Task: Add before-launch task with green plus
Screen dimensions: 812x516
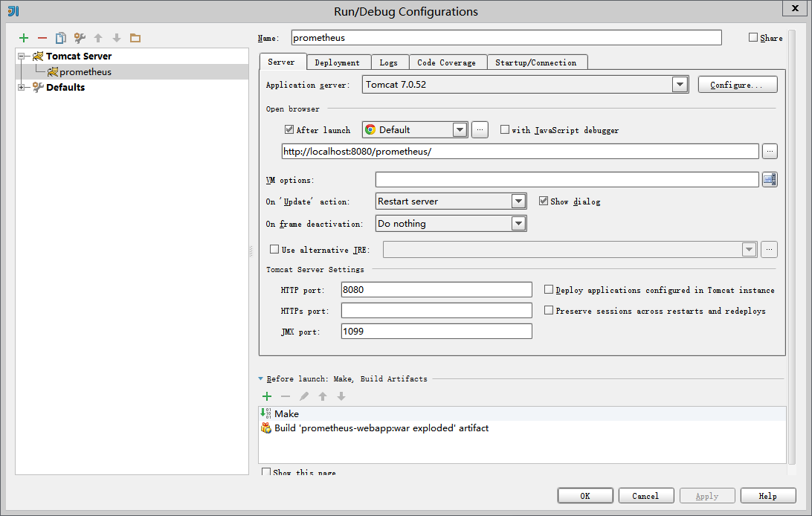Action: point(267,396)
